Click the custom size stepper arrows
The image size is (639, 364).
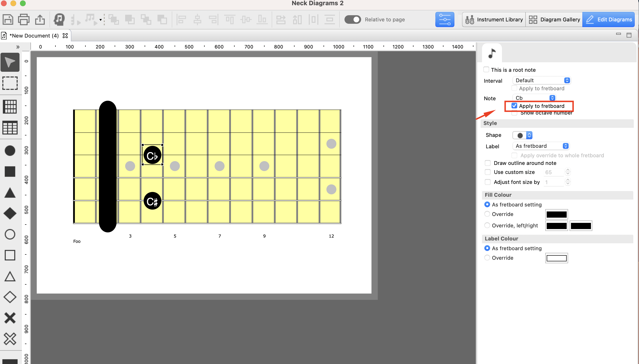point(568,172)
